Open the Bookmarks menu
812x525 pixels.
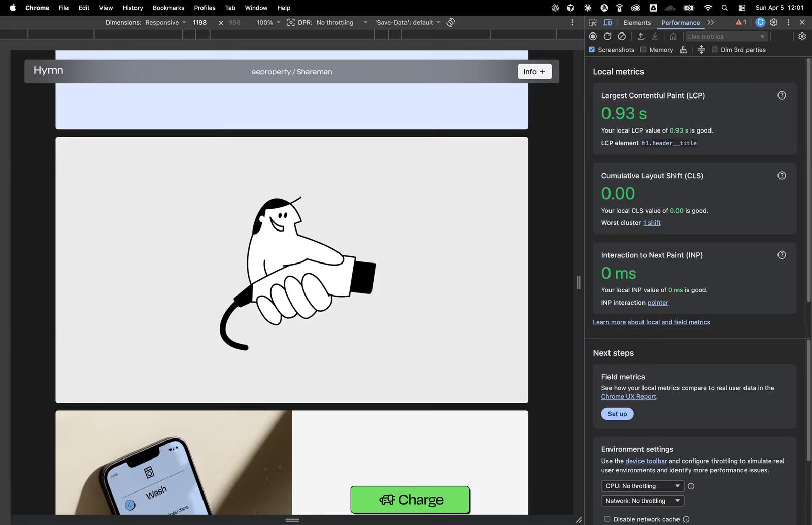(x=168, y=8)
